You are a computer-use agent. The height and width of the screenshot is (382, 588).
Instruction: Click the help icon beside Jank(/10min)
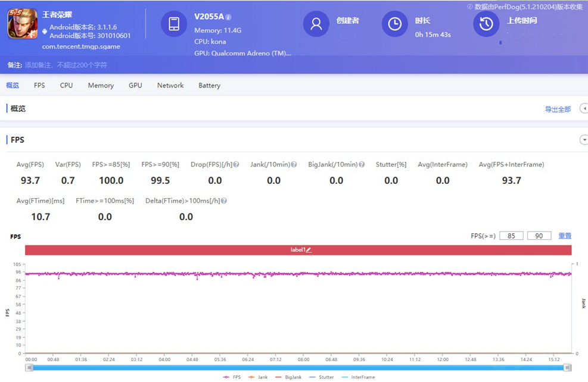point(294,164)
